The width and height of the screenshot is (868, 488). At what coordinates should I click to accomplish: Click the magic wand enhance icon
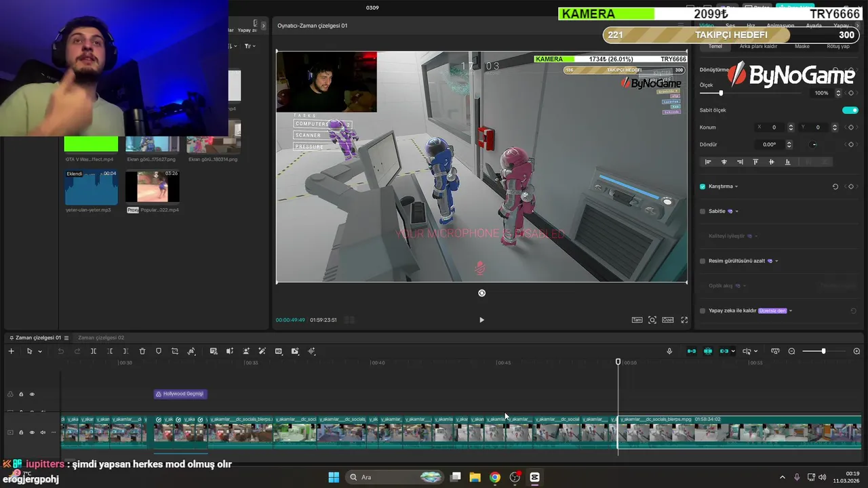pyautogui.click(x=262, y=351)
